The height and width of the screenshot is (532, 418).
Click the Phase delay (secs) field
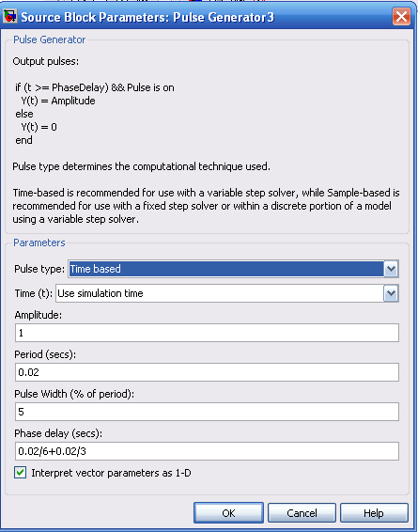(x=207, y=451)
